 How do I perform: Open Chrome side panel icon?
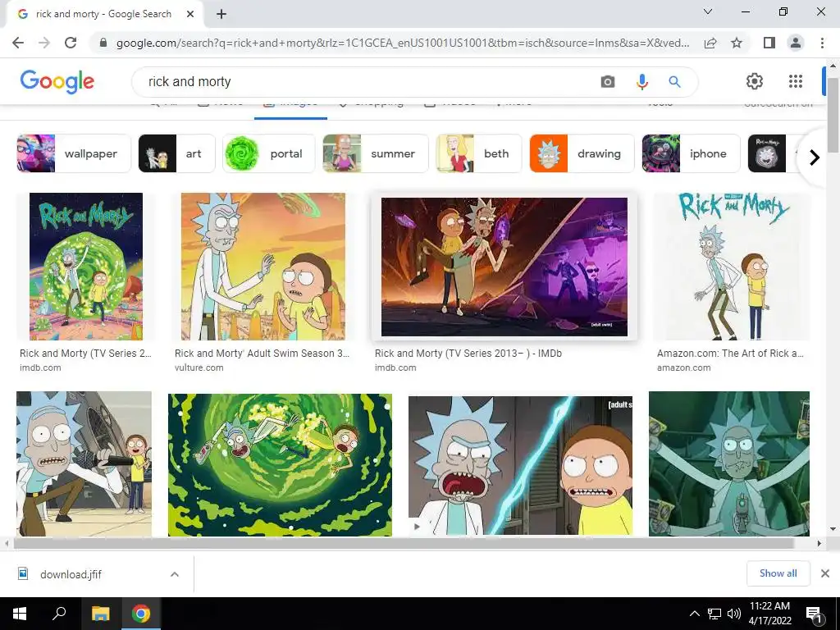coord(769,43)
